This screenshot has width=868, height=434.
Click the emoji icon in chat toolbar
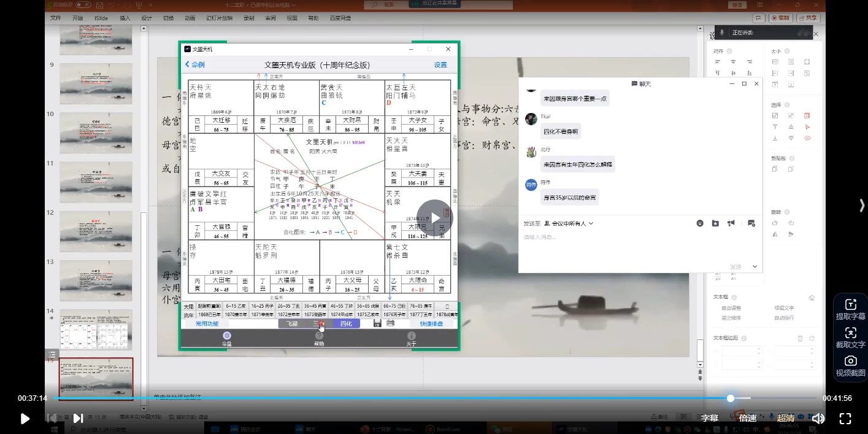pyautogui.click(x=700, y=223)
